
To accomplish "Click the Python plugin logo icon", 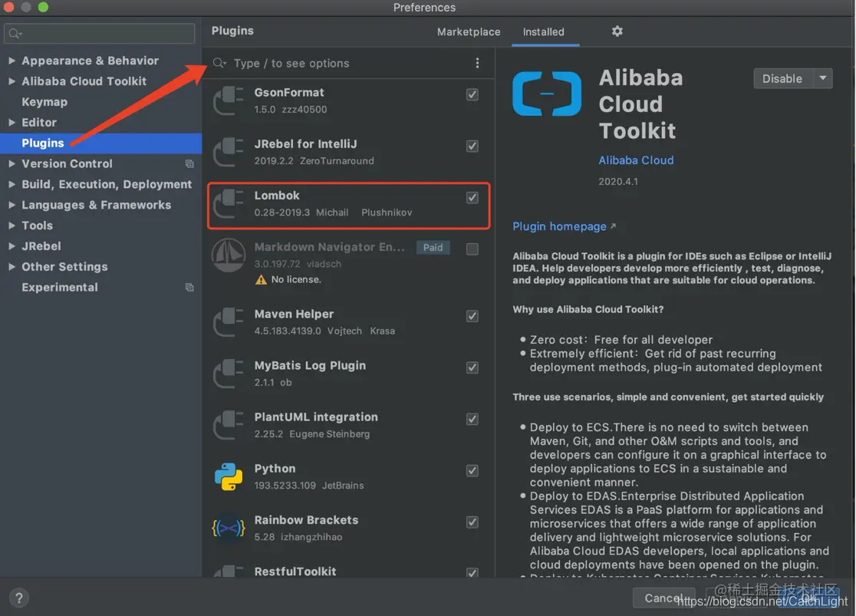I will coord(229,476).
